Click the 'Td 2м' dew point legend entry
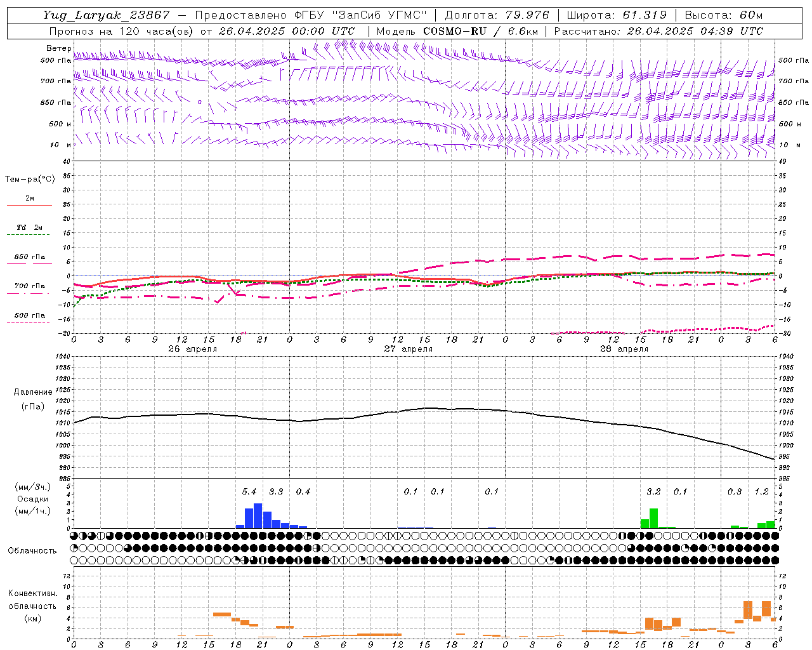The width and height of the screenshot is (812, 650). tap(30, 227)
